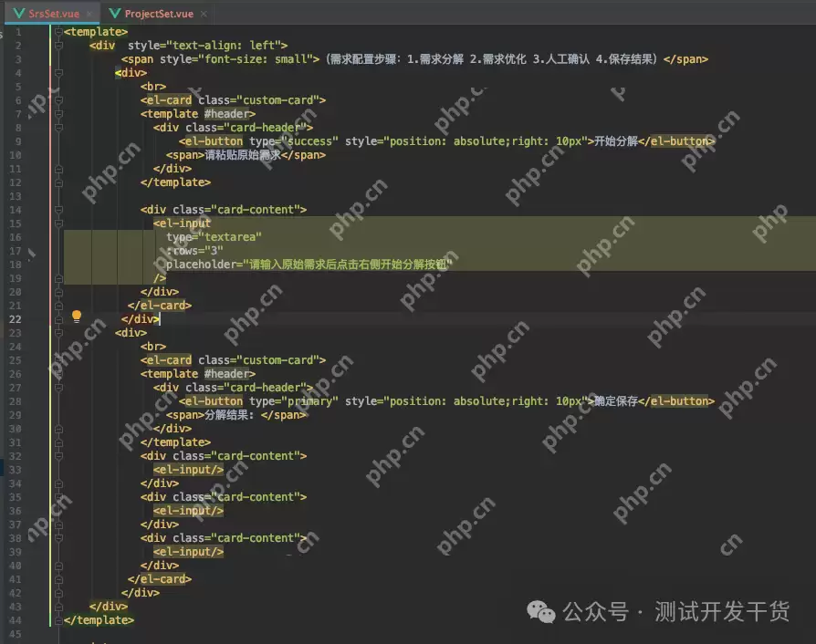
Task: Activate the SrsSet.vue tab
Action: click(x=52, y=14)
